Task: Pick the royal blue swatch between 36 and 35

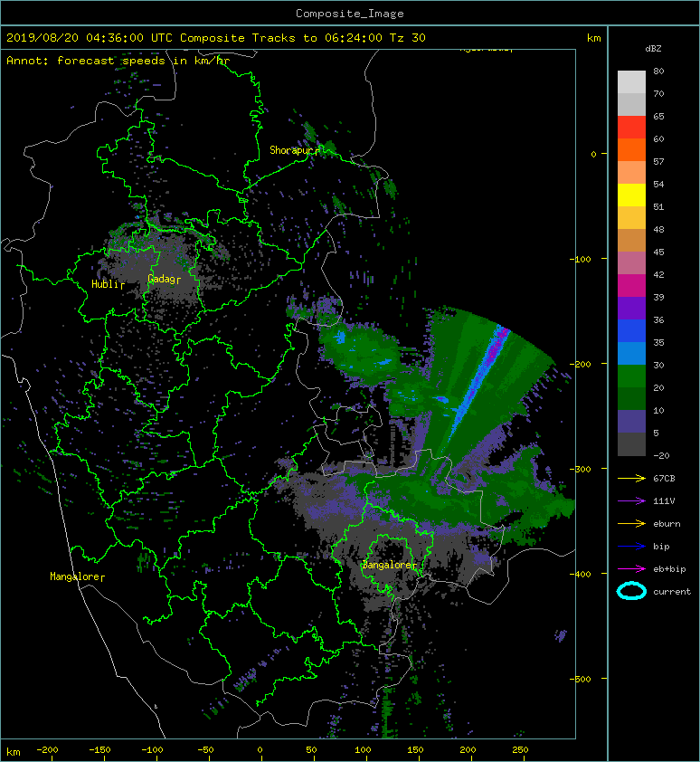Action: click(631, 330)
